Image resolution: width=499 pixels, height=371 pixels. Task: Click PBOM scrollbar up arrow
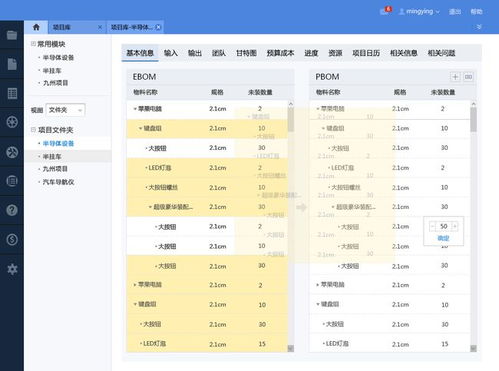tap(473, 104)
